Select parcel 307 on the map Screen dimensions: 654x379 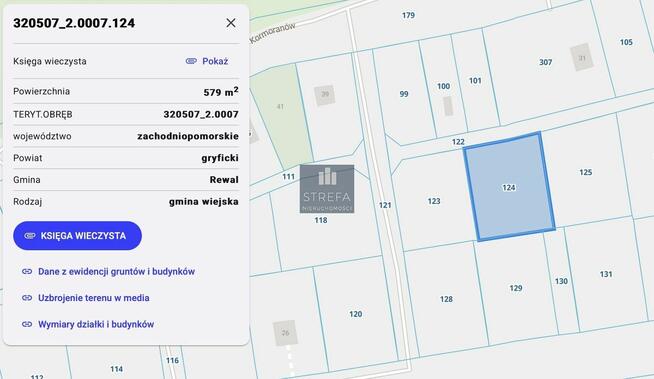pyautogui.click(x=546, y=62)
